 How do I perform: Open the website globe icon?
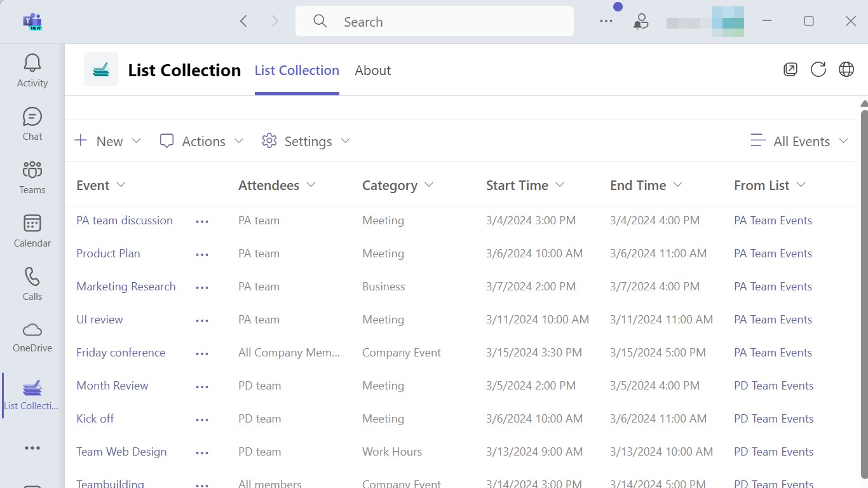pyautogui.click(x=846, y=69)
